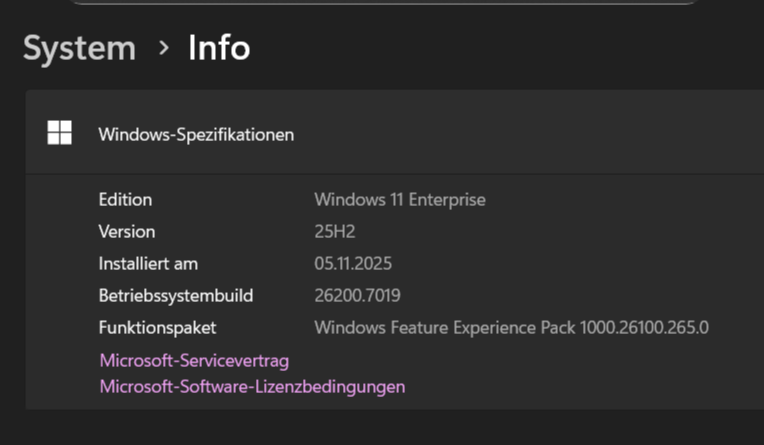Click the Windows logo icon
This screenshot has height=445, width=764.
pos(59,133)
